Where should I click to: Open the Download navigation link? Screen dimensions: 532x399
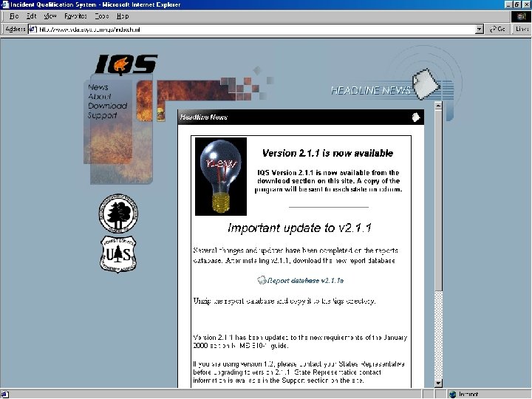click(x=108, y=106)
